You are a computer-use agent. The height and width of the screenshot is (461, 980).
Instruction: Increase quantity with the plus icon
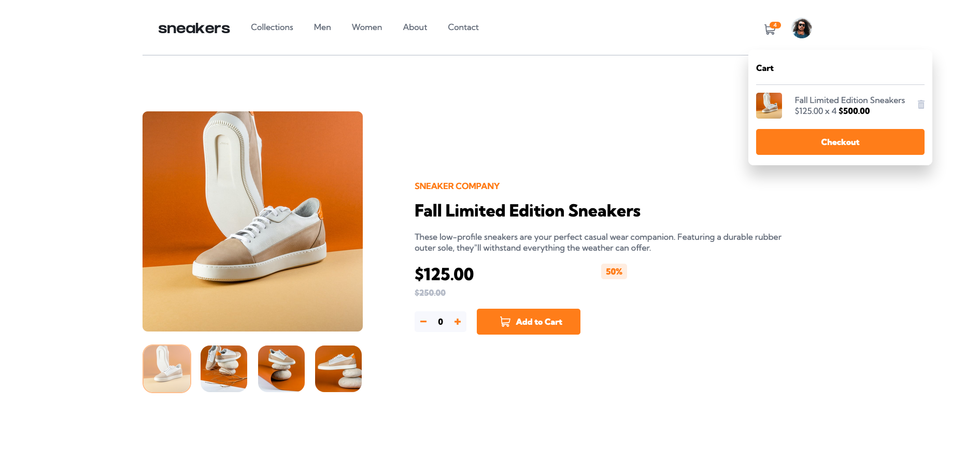[x=458, y=322]
